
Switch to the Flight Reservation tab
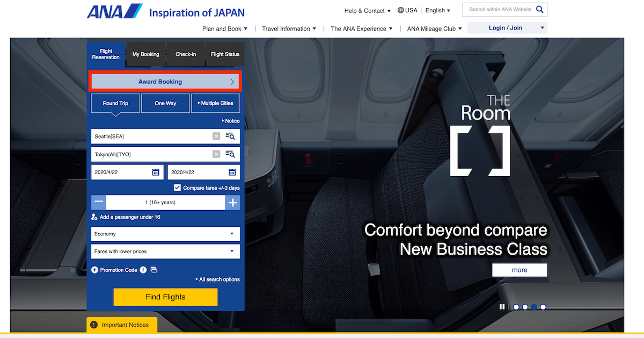[x=106, y=54]
